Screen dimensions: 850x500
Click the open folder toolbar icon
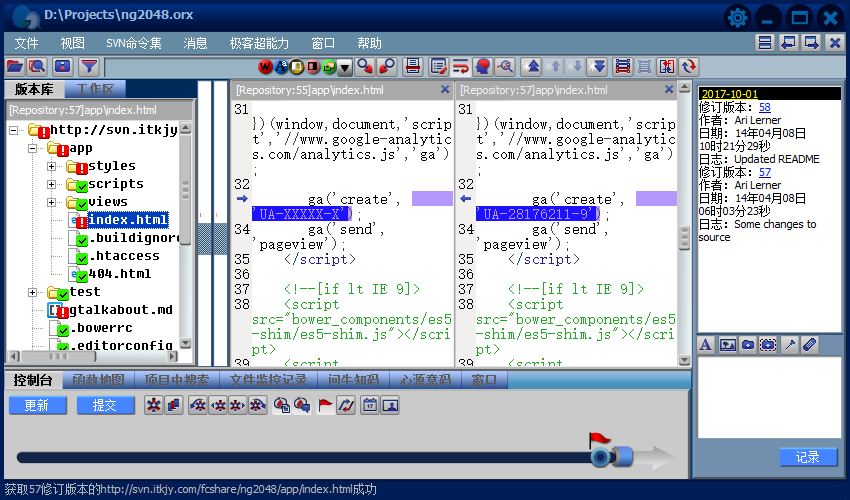[15, 67]
